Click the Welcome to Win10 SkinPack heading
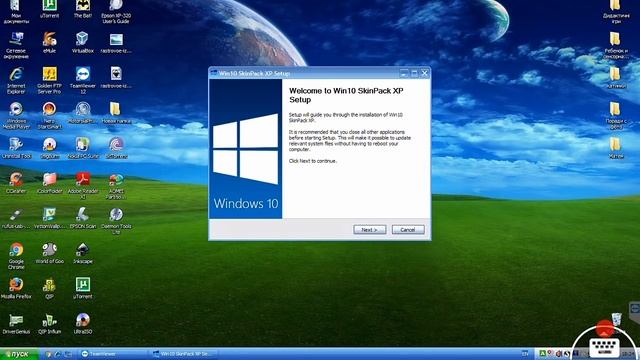Viewport: 640px width, 360px height. 346,95
